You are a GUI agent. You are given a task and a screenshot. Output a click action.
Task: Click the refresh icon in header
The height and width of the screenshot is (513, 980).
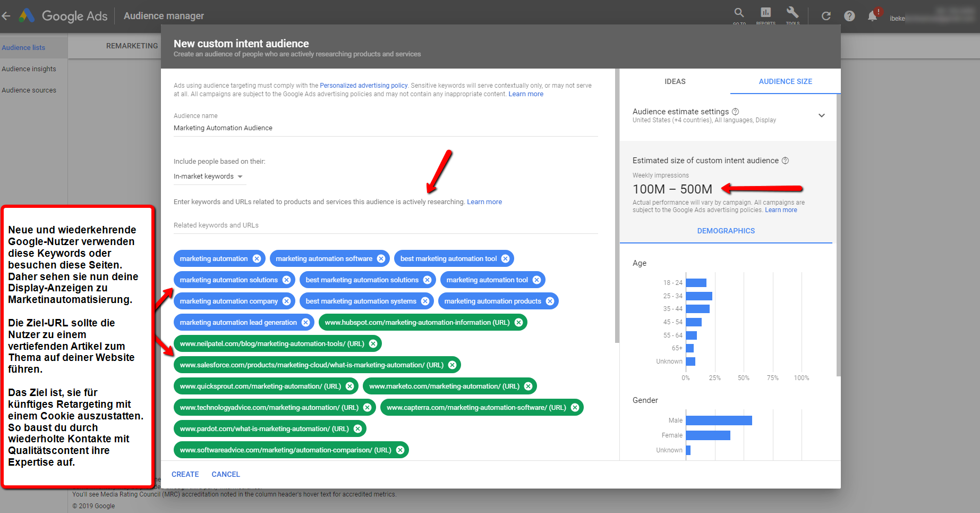[x=826, y=16]
